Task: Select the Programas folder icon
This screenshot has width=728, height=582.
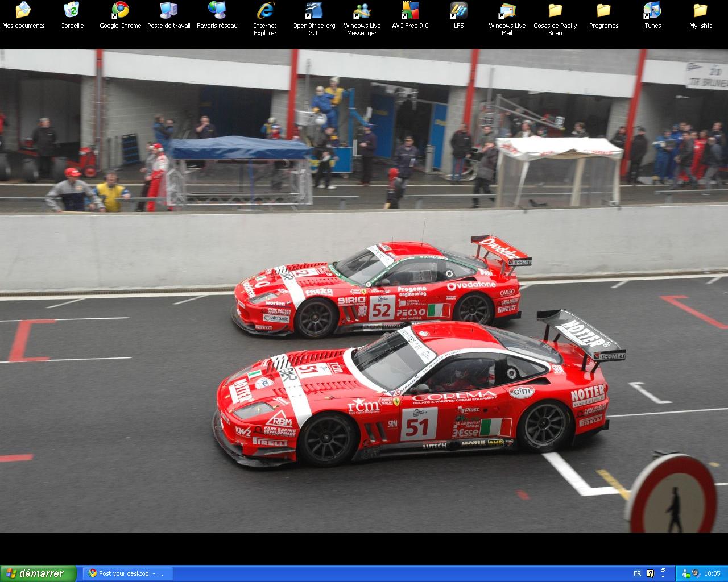Action: pos(603,15)
